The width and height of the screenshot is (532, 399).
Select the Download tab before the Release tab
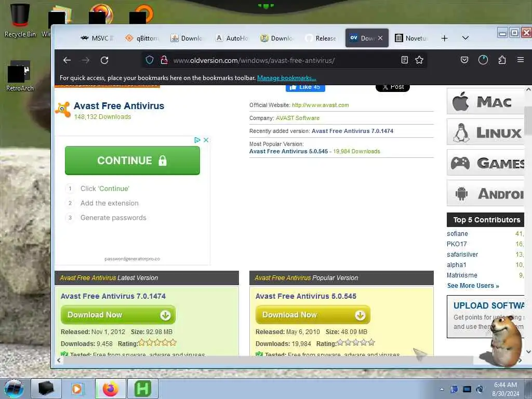click(276, 38)
